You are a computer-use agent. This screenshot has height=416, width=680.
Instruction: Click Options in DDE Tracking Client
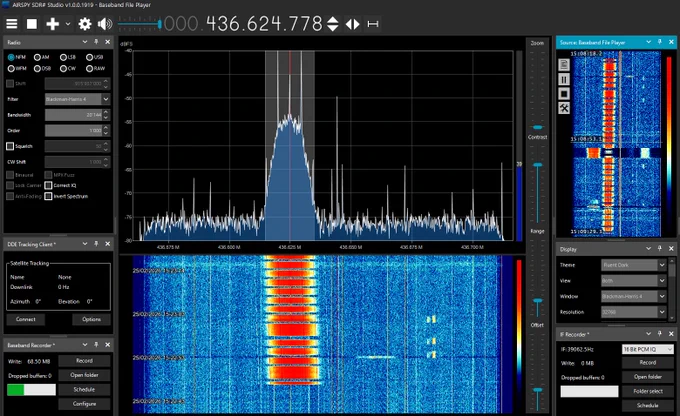tap(91, 319)
